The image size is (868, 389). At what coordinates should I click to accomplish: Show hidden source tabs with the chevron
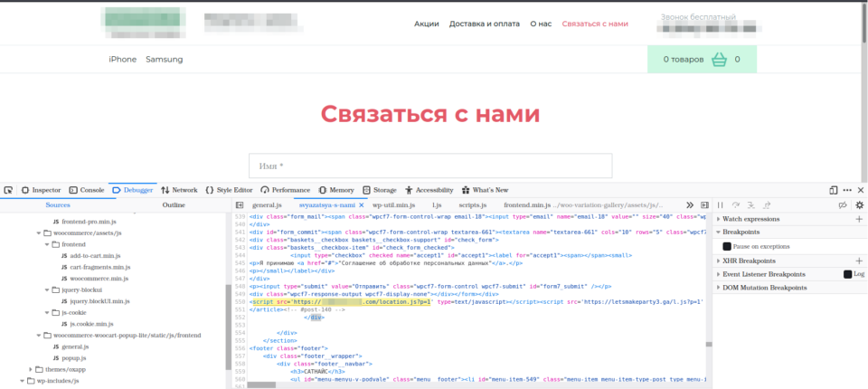(691, 205)
